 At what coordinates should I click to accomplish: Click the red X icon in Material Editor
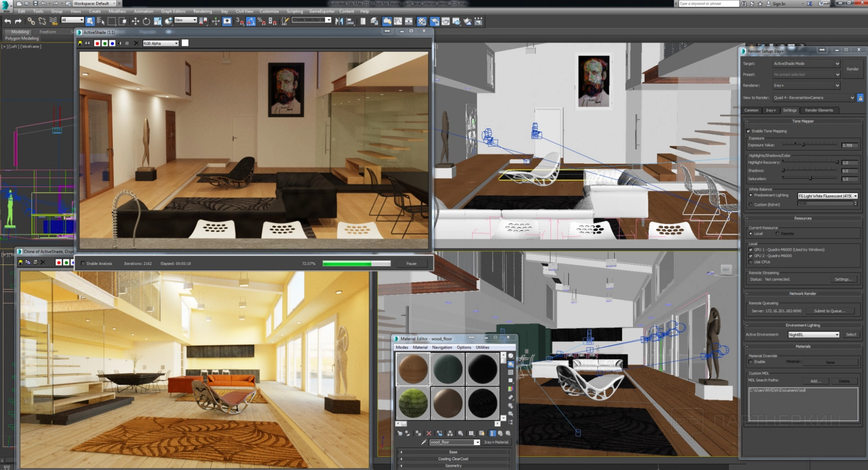coord(429,433)
